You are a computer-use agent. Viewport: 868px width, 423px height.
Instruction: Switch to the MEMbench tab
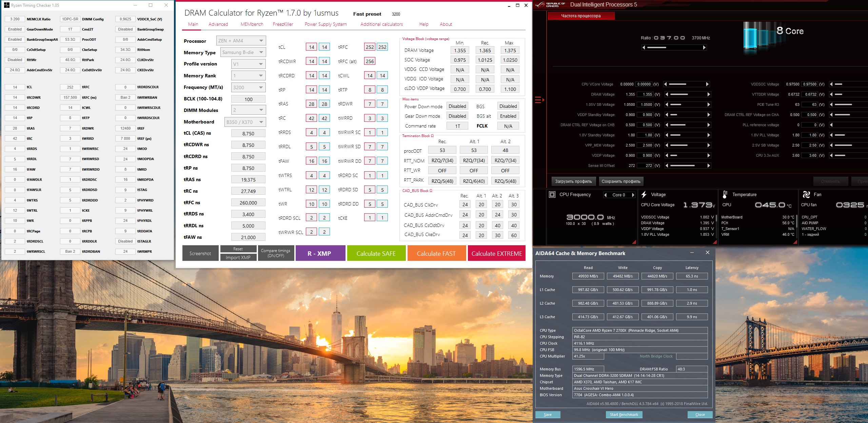pos(252,24)
